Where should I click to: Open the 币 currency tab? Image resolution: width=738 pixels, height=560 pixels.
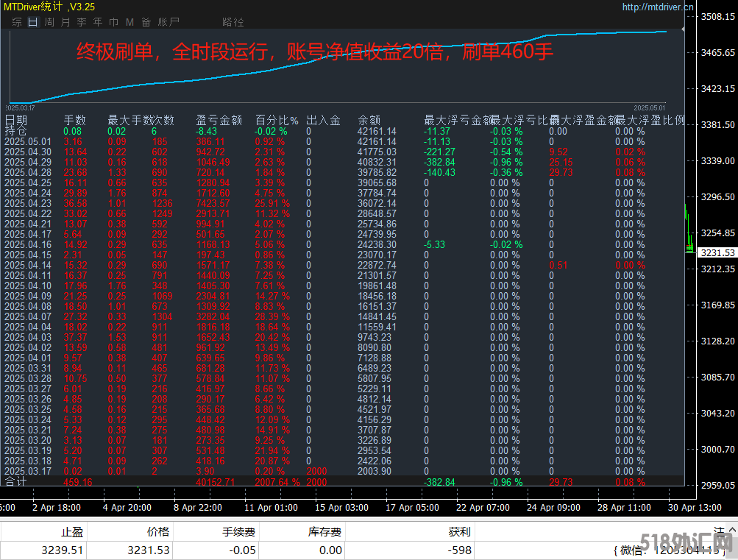tap(113, 22)
